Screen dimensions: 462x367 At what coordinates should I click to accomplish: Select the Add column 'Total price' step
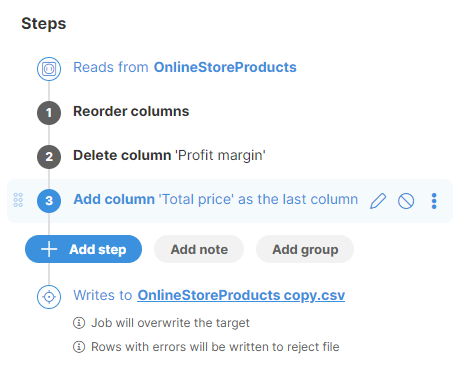pos(216,199)
